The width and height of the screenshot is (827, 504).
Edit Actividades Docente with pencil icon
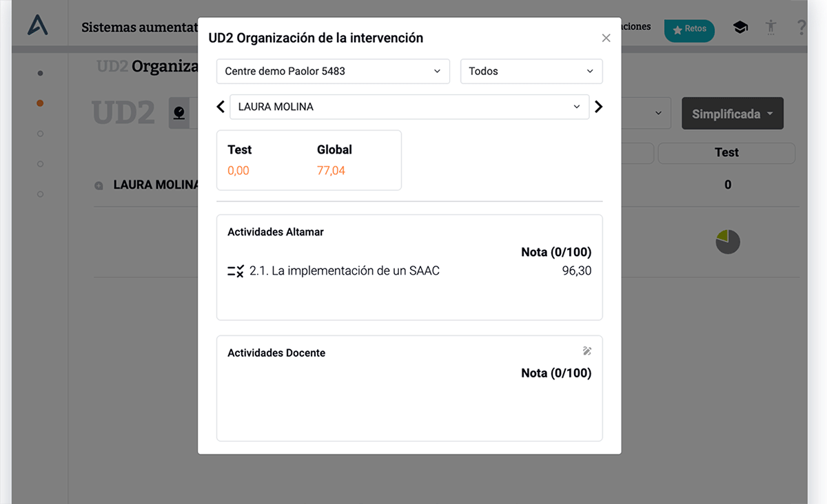click(587, 351)
